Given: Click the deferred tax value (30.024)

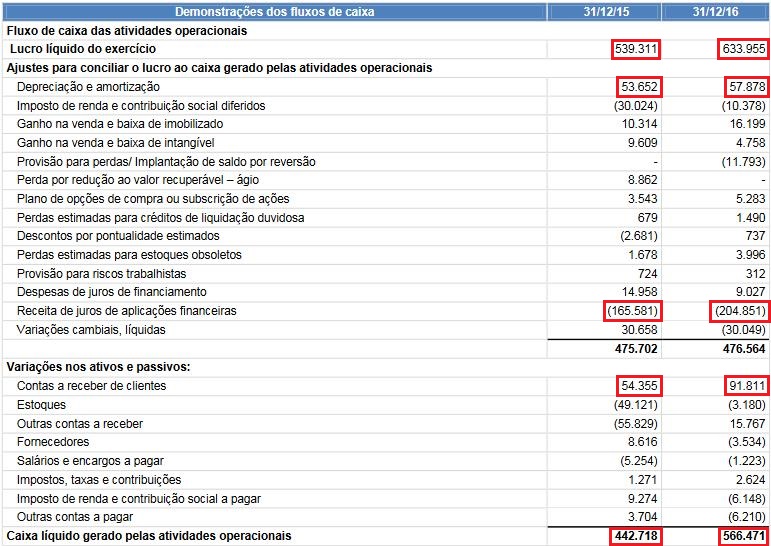Looking at the screenshot, I should point(636,106).
